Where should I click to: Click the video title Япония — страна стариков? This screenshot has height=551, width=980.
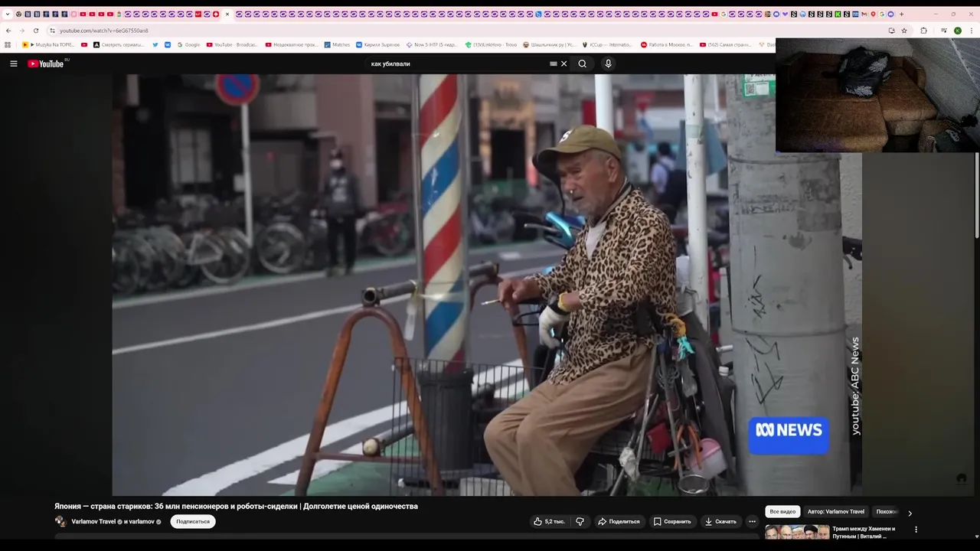(x=236, y=506)
